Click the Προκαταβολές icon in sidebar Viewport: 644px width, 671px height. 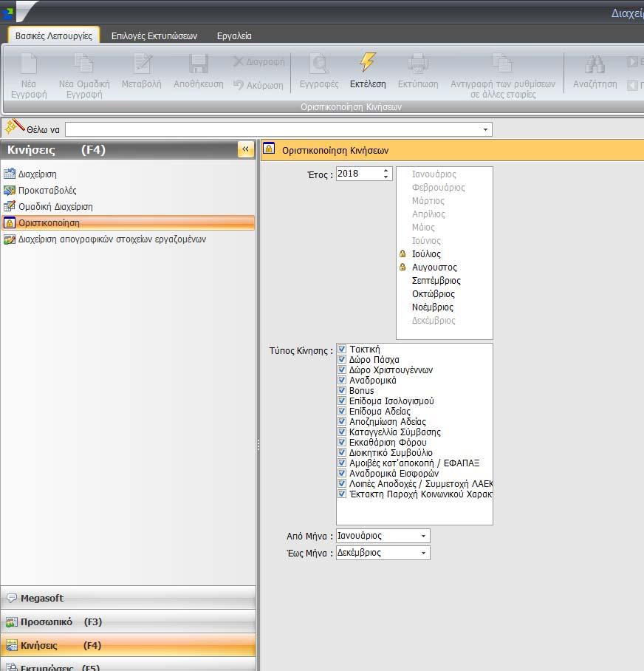(x=10, y=190)
